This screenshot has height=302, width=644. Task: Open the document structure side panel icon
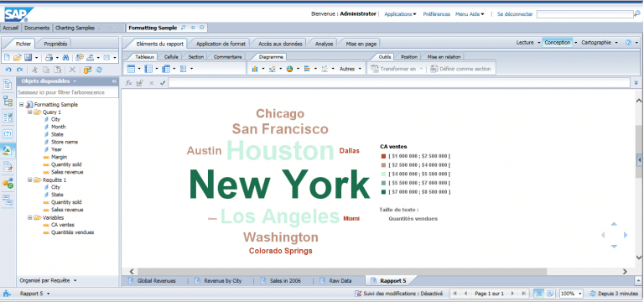pos(8,101)
